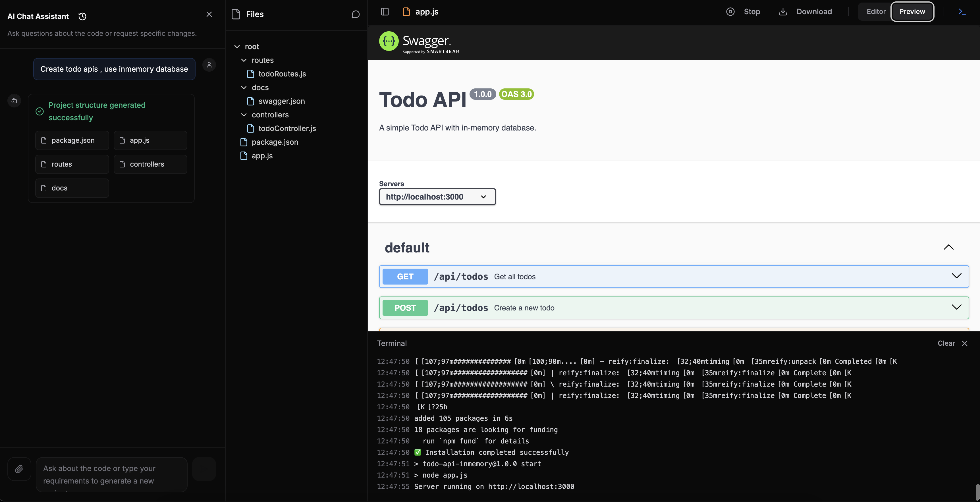Click the Swagger logo
The height and width of the screenshot is (502, 980).
point(419,42)
